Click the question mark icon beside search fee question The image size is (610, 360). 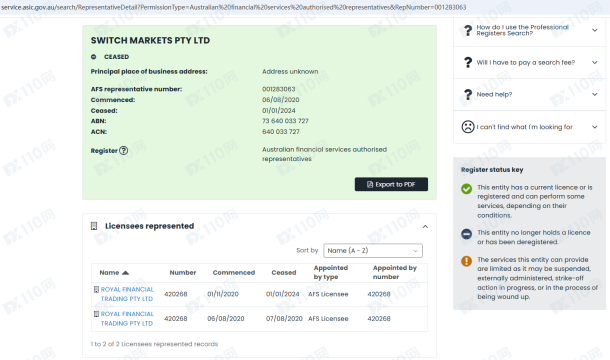point(468,63)
